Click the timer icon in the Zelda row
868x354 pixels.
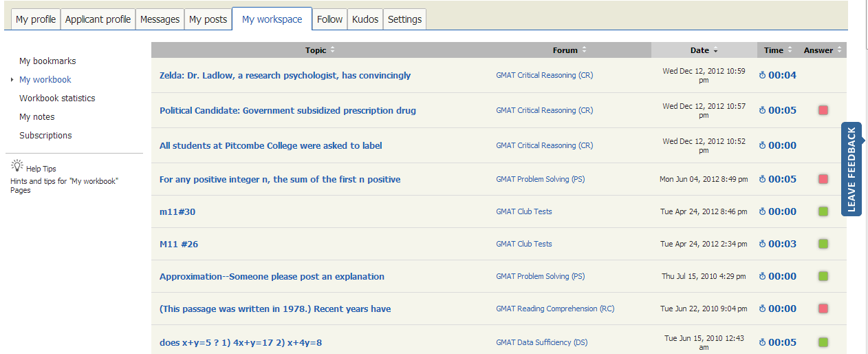[x=762, y=75]
